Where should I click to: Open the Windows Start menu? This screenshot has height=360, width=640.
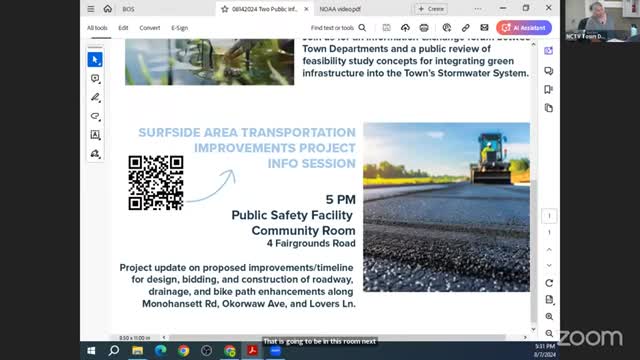(91, 351)
